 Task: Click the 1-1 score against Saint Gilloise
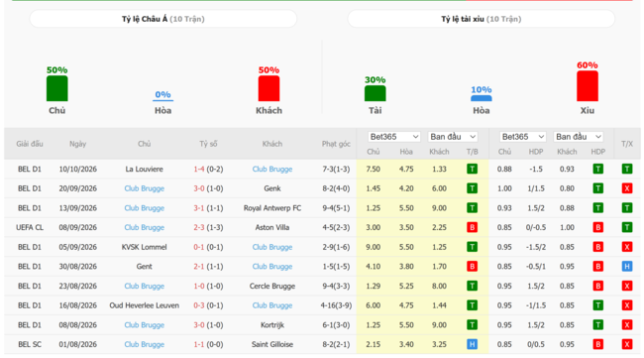coord(199,344)
